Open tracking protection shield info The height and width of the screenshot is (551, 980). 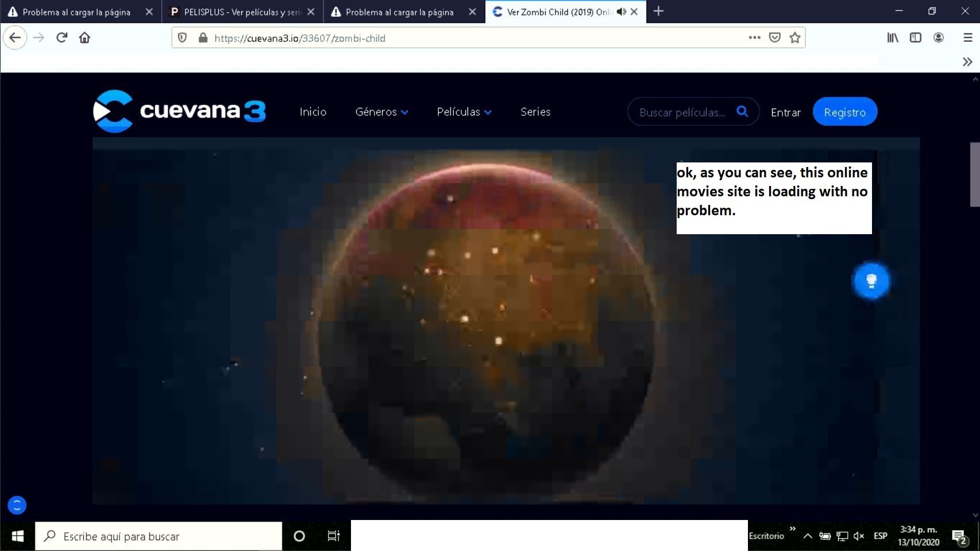tap(183, 38)
